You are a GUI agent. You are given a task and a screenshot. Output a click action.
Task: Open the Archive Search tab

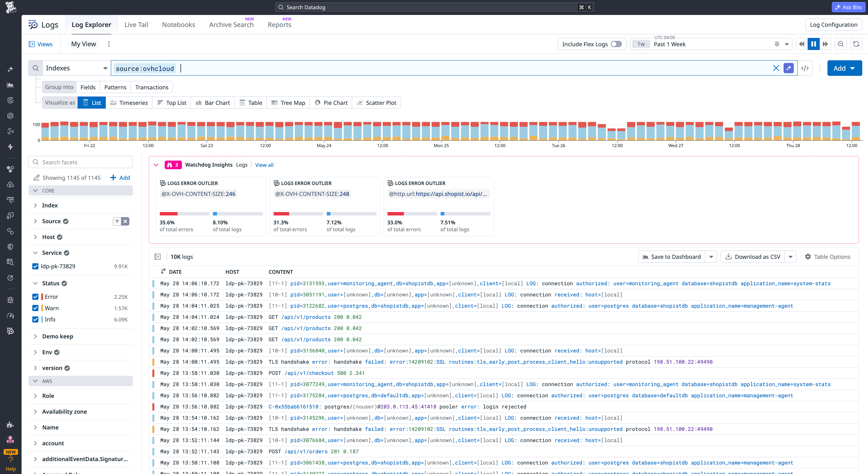click(x=231, y=25)
